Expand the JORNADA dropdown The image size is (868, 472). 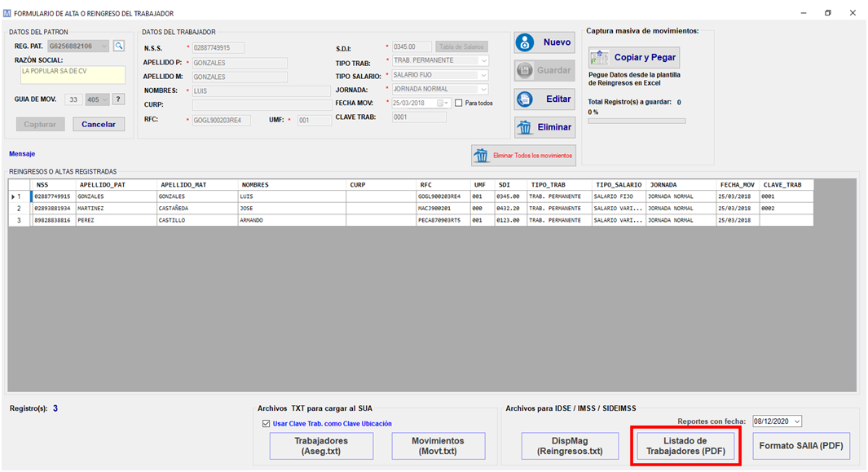tap(484, 89)
